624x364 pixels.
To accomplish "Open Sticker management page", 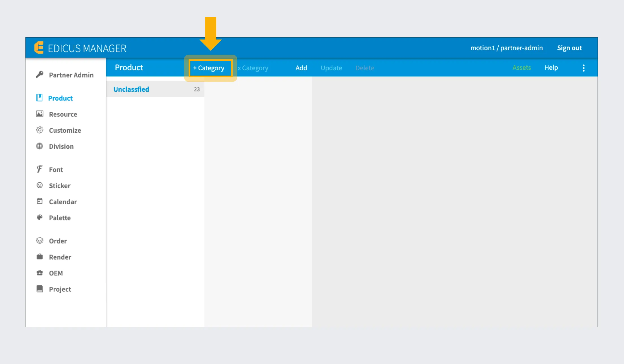I will [60, 186].
